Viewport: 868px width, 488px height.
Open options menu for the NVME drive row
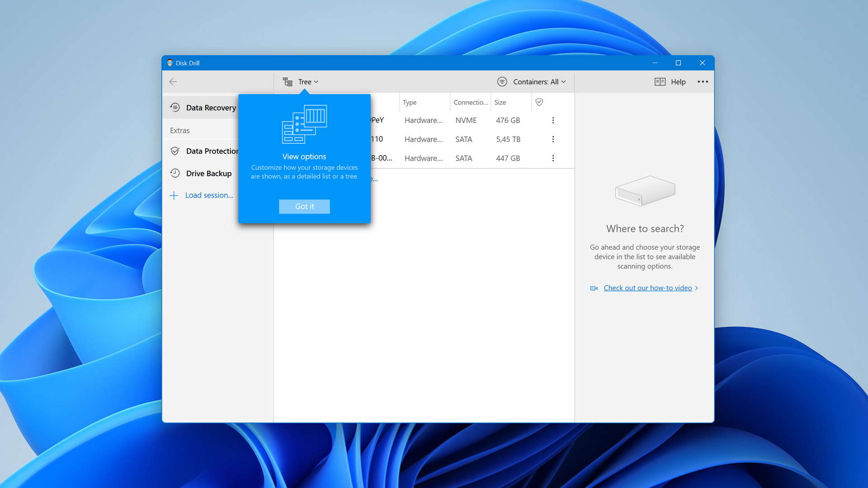click(x=553, y=120)
